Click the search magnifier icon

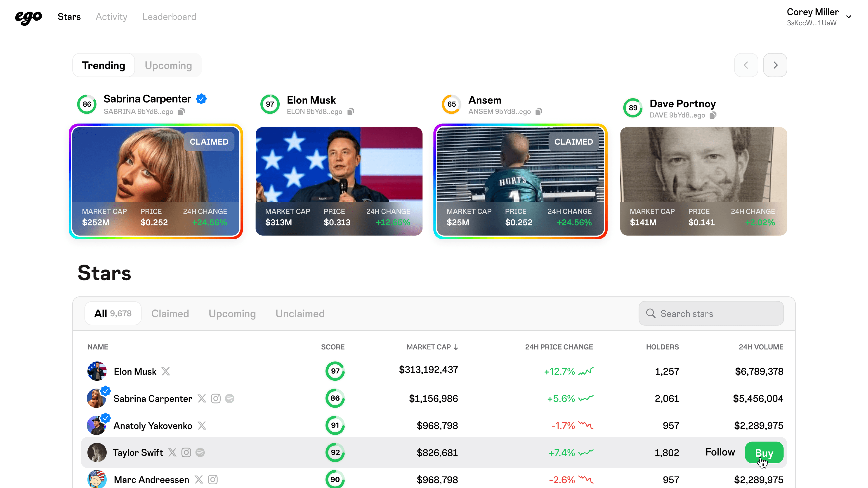[651, 314]
